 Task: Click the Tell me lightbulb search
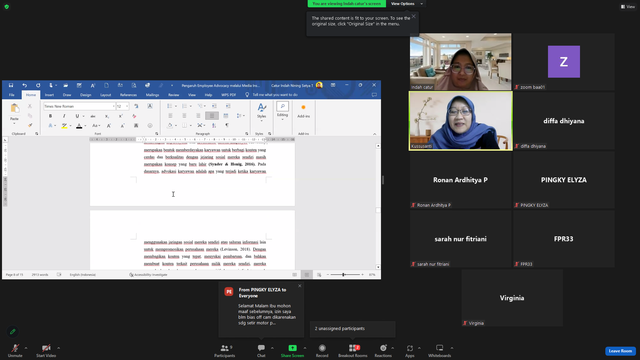click(x=247, y=95)
